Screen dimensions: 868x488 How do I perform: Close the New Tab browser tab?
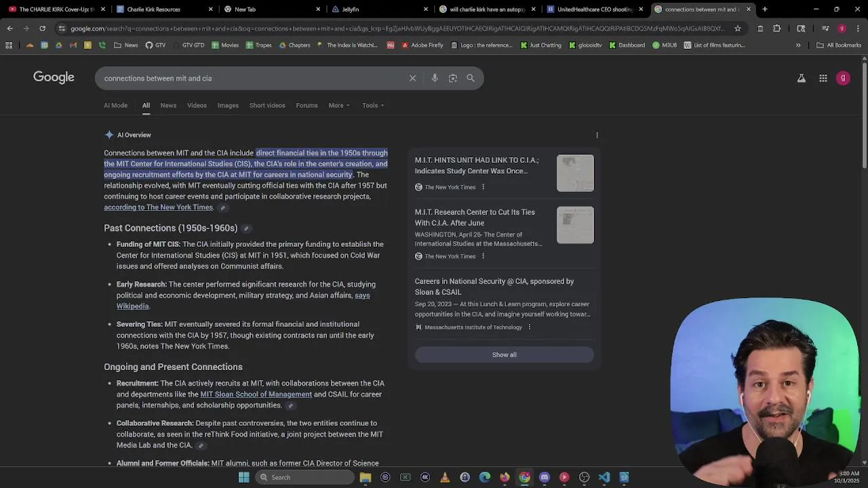click(318, 9)
